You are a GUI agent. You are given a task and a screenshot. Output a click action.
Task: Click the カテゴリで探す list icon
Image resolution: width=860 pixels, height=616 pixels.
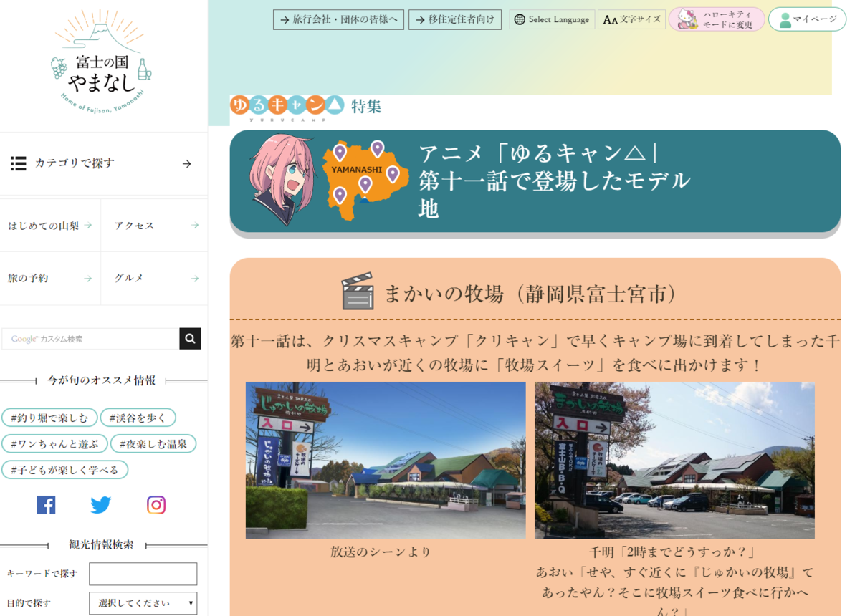[x=19, y=163]
